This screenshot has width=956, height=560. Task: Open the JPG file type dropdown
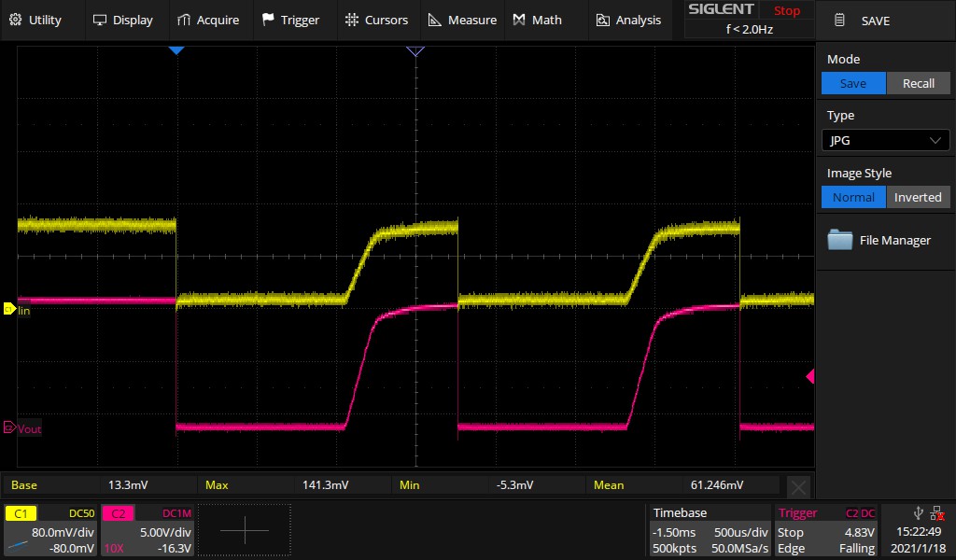pyautogui.click(x=885, y=140)
